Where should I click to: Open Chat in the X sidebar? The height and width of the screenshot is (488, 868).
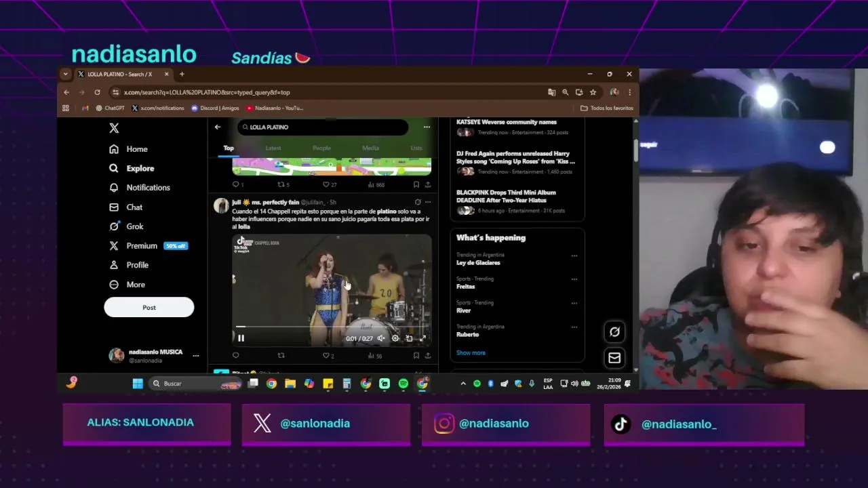pos(125,207)
